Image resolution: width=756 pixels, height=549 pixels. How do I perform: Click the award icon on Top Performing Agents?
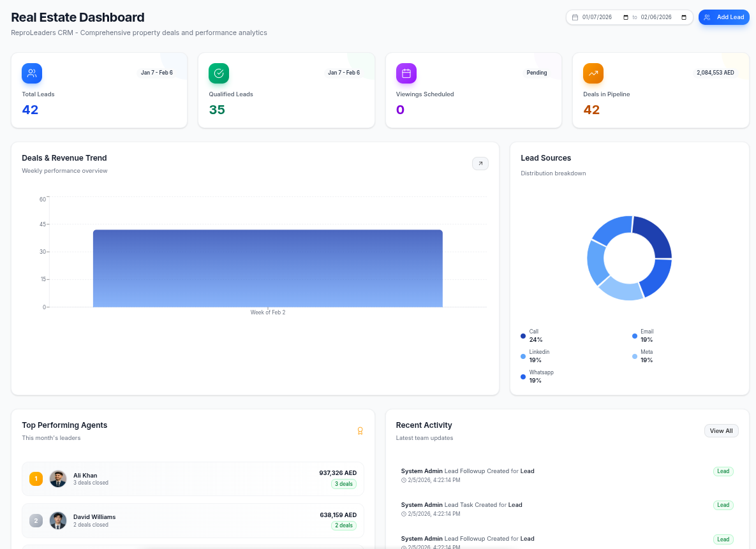[360, 431]
